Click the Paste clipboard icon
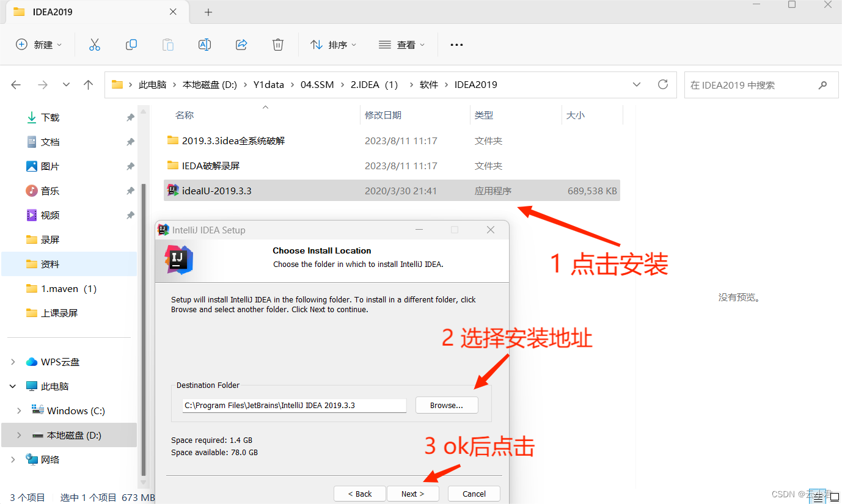The image size is (842, 504). tap(167, 45)
